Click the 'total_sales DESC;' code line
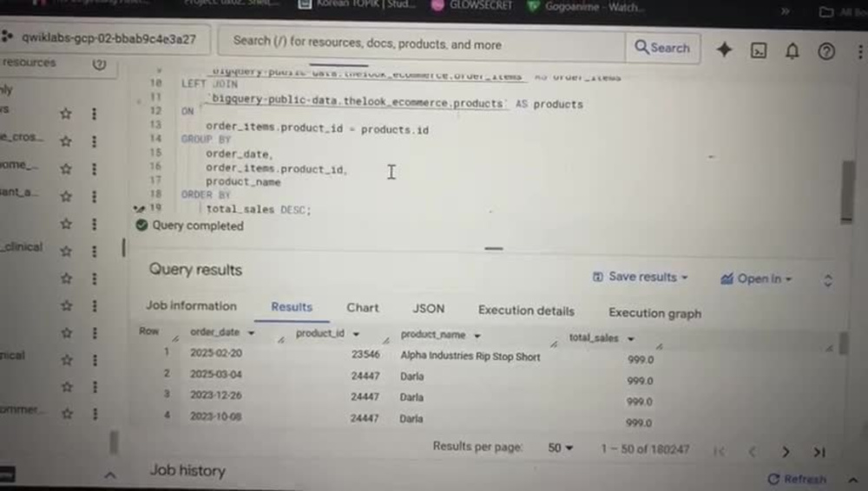The image size is (868, 491). point(259,209)
